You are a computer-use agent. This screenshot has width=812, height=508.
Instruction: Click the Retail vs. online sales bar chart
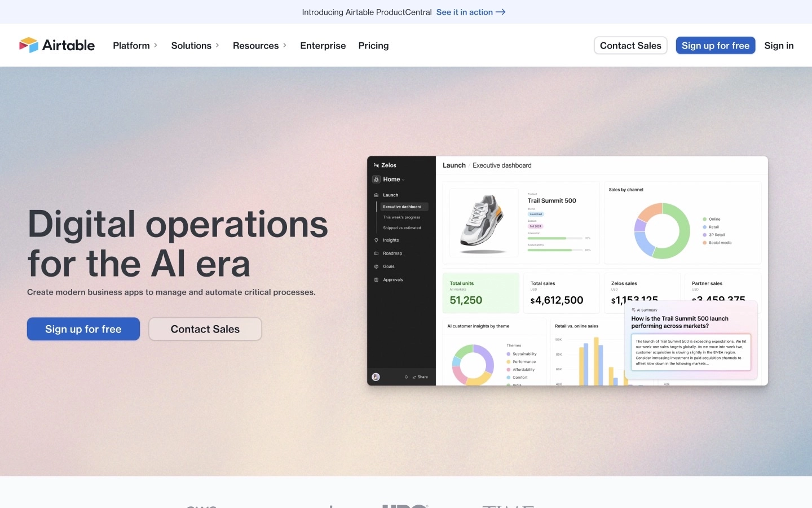click(x=601, y=361)
